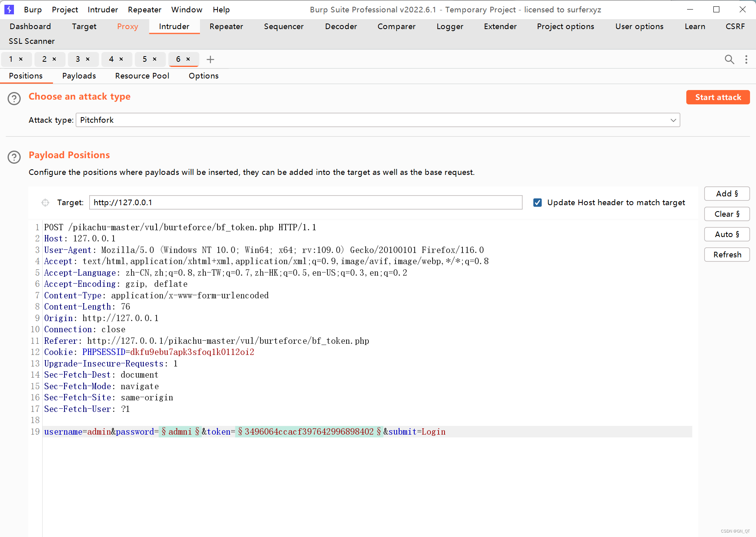Click the Auto § button
The image size is (756, 537).
coord(727,234)
